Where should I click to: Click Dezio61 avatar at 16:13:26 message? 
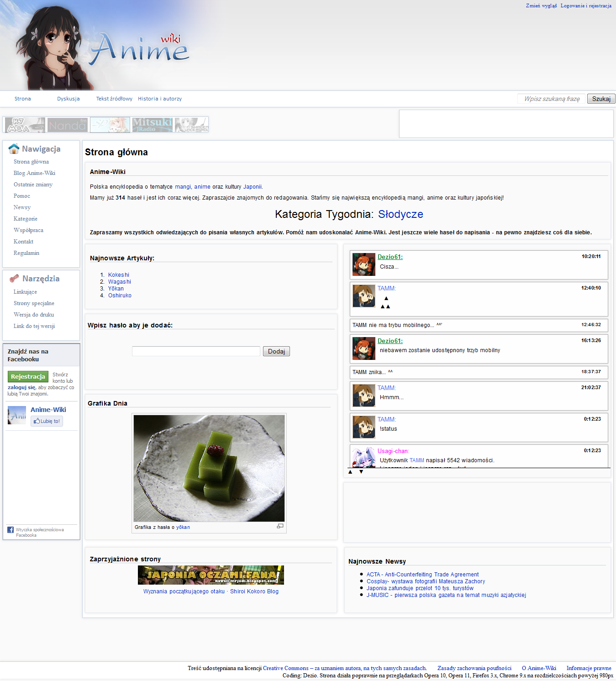pos(364,348)
